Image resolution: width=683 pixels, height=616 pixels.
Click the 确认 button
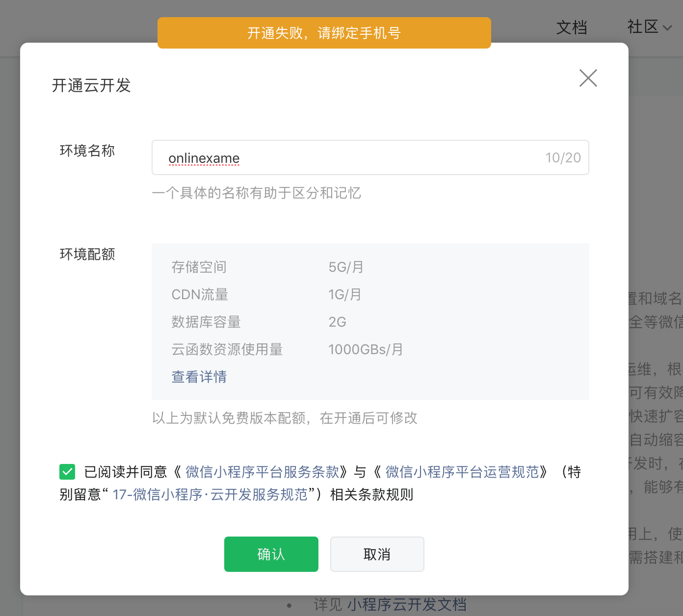coord(271,554)
